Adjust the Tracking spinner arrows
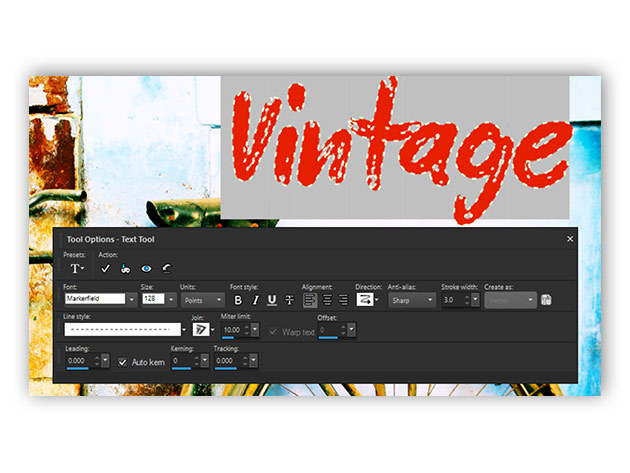630x473 pixels. (245, 360)
